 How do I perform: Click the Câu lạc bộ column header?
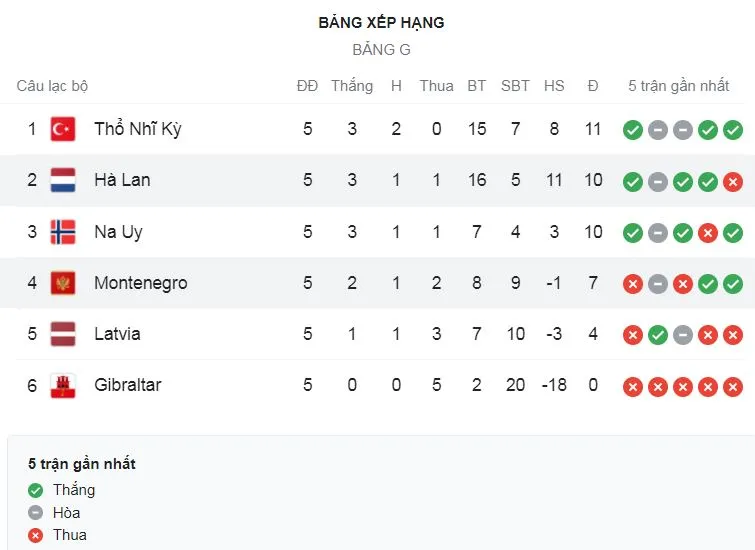[52, 86]
